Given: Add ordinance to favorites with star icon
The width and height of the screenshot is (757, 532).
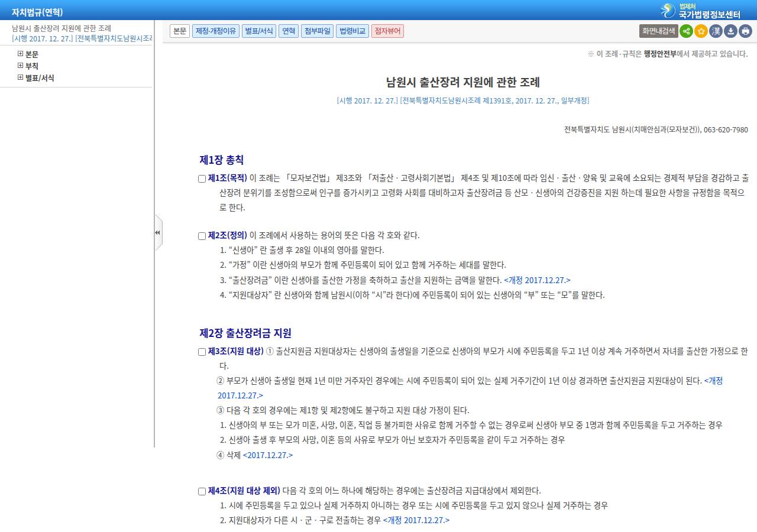Looking at the screenshot, I should (x=701, y=31).
